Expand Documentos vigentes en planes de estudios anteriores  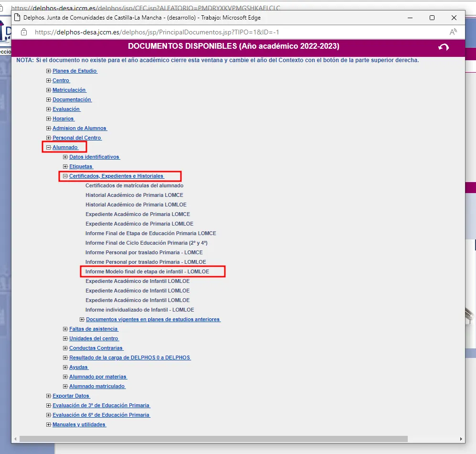click(82, 319)
